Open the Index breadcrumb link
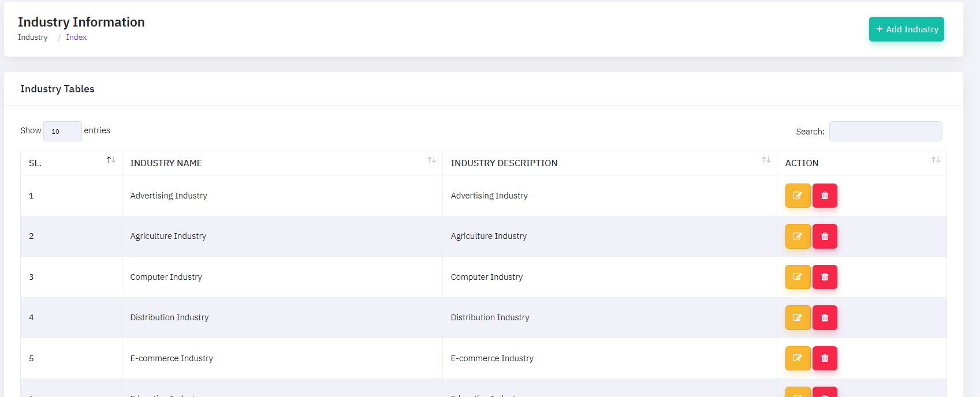980x397 pixels. coord(76,38)
